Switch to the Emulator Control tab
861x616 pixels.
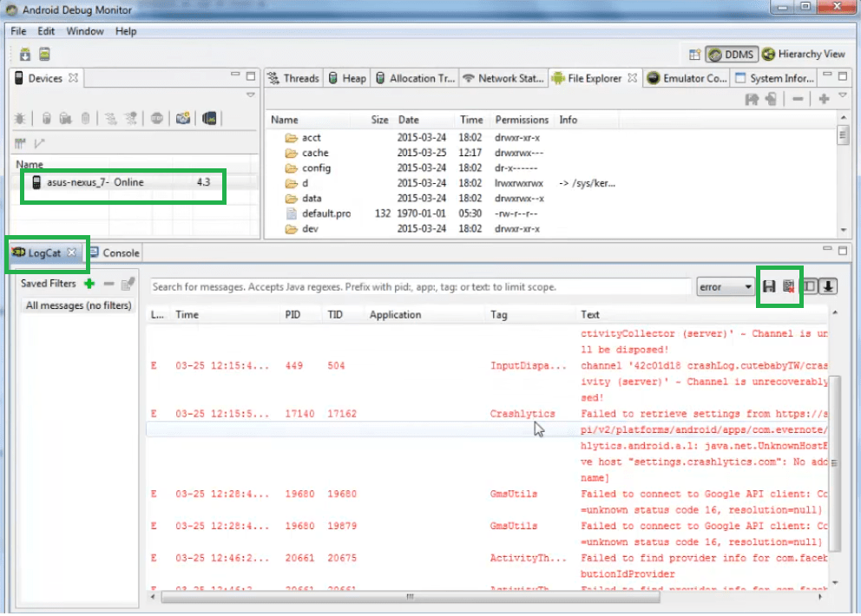pyautogui.click(x=687, y=78)
